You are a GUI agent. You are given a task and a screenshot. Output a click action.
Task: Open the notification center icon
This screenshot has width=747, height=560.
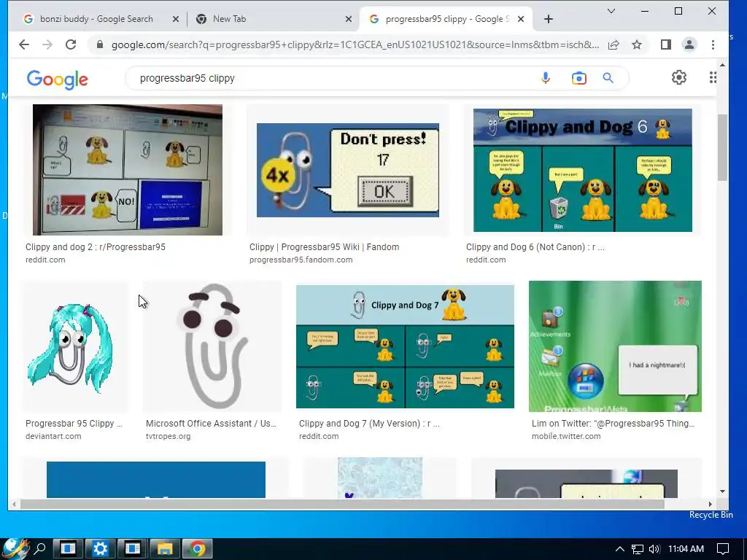tap(723, 549)
